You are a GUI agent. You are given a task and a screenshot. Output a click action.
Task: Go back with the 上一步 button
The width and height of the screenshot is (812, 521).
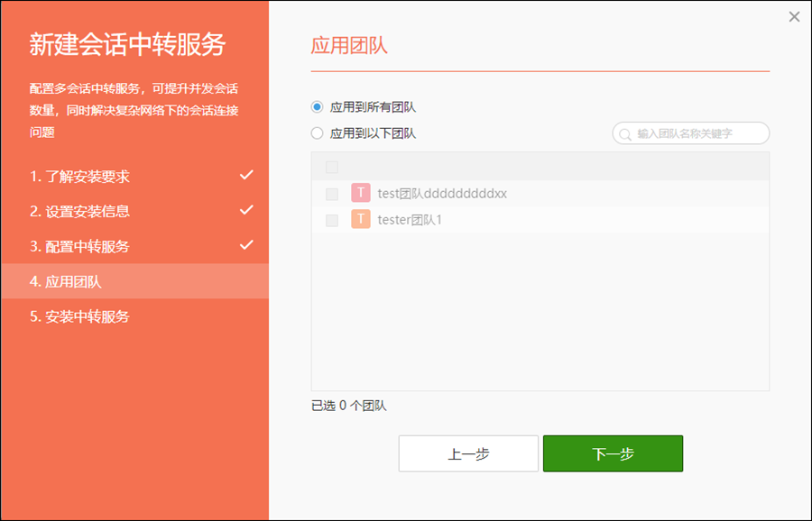coord(468,453)
